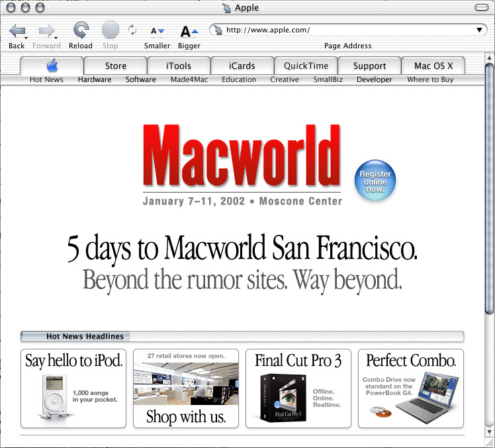Follow the Software link
The height and width of the screenshot is (448, 495).
point(140,79)
